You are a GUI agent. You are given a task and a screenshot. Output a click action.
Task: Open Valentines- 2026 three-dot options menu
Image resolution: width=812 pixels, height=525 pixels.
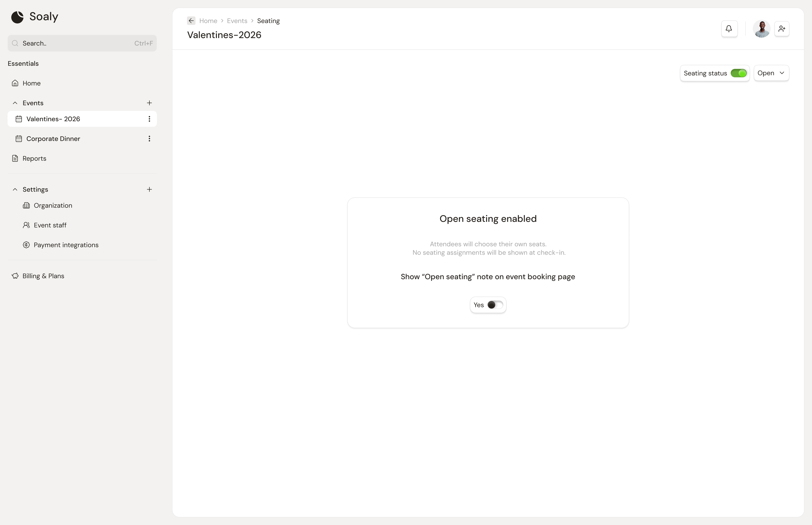click(x=149, y=119)
